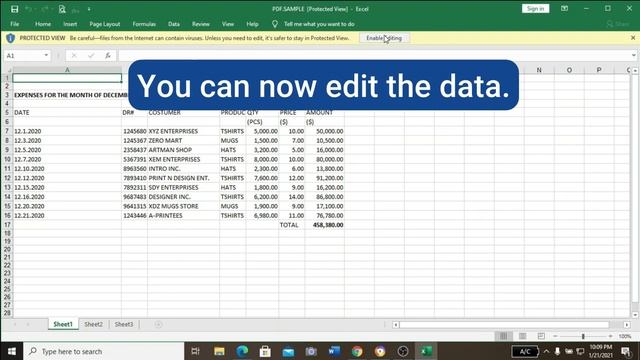Click the Select All corner triangle
The height and width of the screenshot is (360, 640).
click(x=9, y=70)
